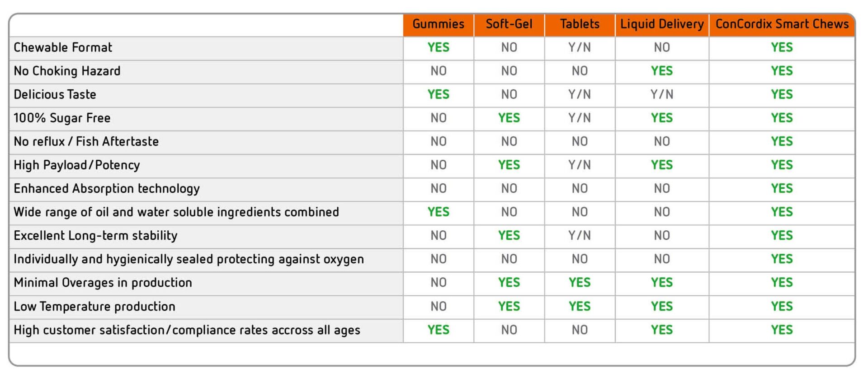This screenshot has width=868, height=377.
Task: Select Liquid Delivery YES for No Choking Hazard
Action: pyautogui.click(x=662, y=71)
